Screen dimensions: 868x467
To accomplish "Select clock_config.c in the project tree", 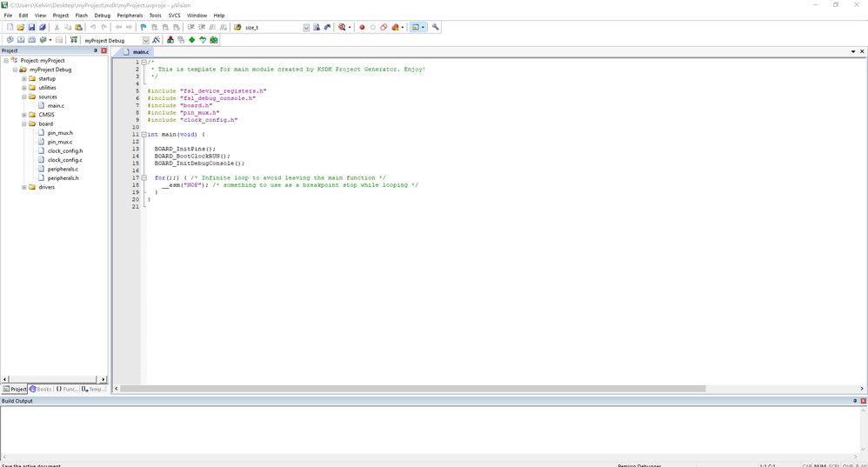I will coord(64,160).
